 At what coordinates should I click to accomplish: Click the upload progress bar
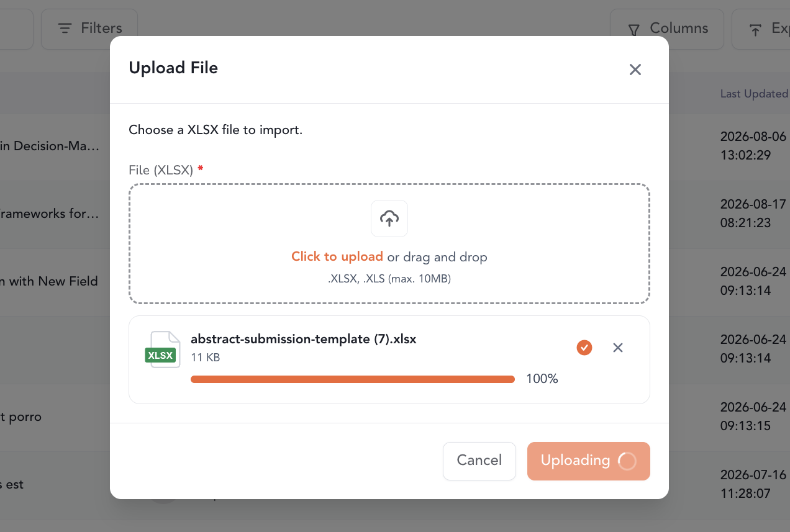coord(353,379)
